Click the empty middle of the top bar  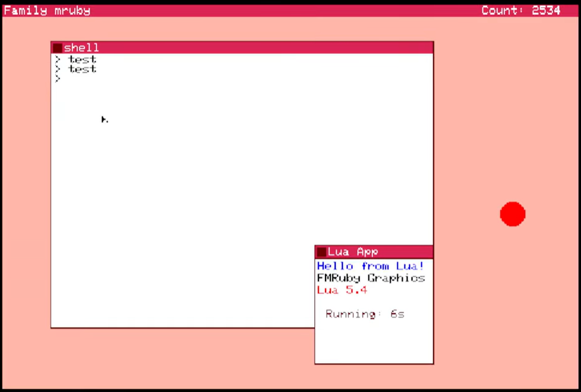pos(287,10)
